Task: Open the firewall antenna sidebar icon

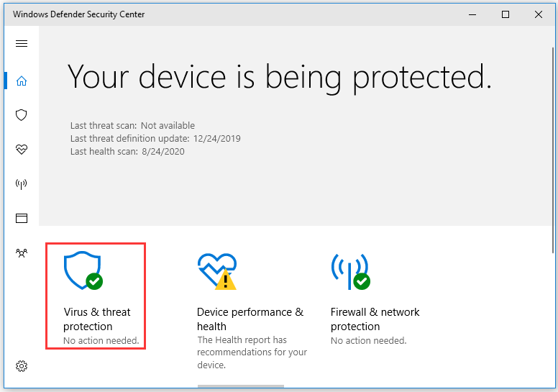Action: 22,183
